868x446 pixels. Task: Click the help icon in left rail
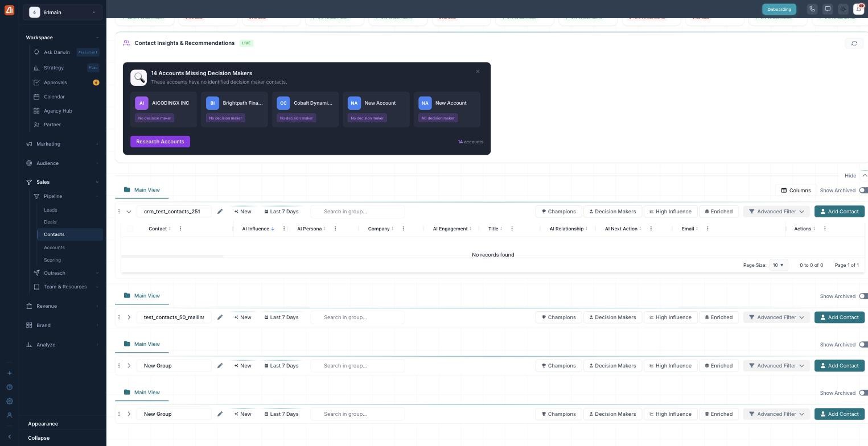(9, 387)
